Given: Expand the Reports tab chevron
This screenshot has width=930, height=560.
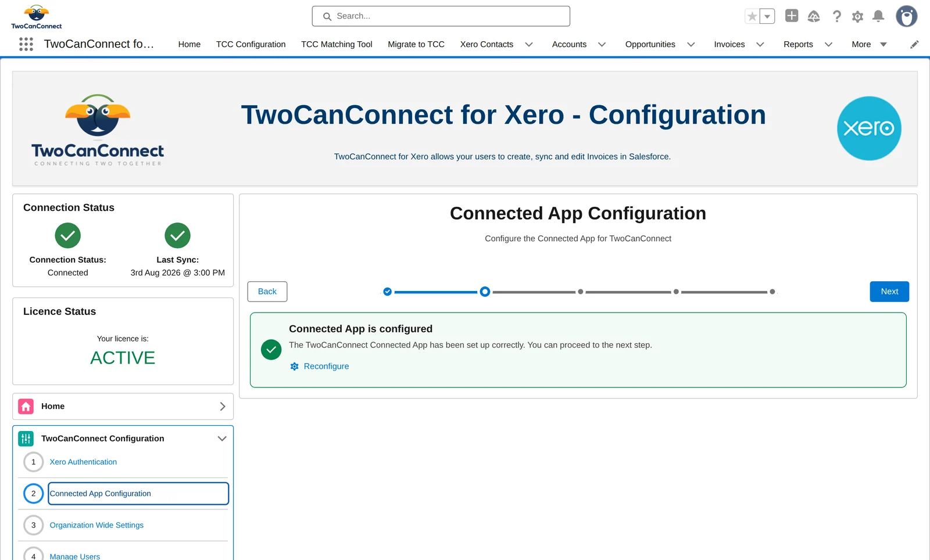Looking at the screenshot, I should point(829,44).
